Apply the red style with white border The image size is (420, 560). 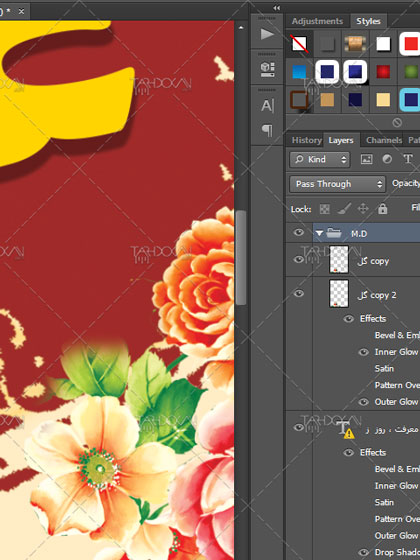coord(410,44)
